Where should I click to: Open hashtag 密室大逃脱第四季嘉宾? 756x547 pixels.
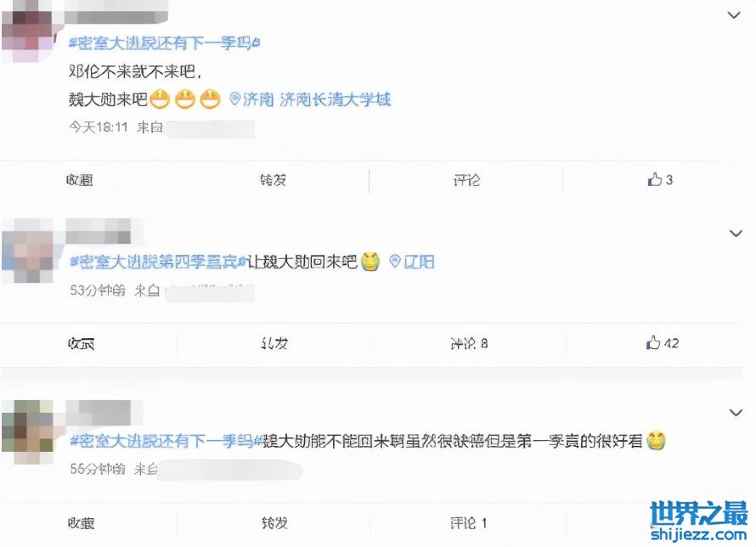159,262
